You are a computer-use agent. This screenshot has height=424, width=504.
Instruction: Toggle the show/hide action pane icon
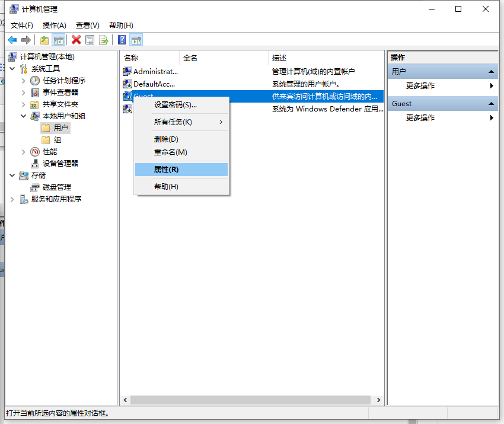pyautogui.click(x=136, y=40)
